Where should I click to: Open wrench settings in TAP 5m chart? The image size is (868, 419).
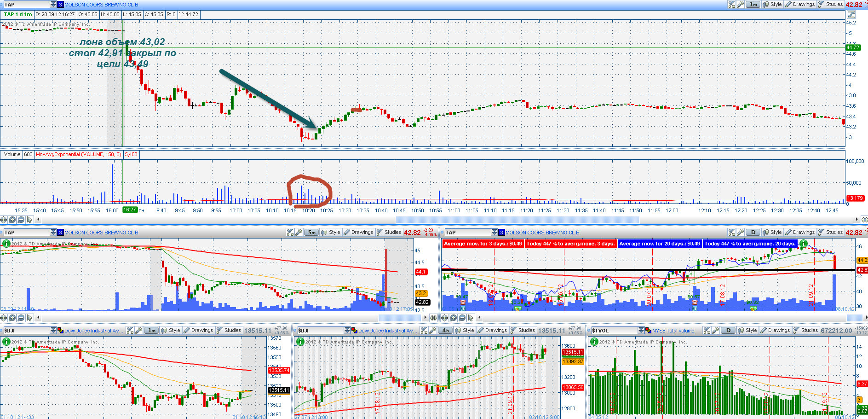click(299, 232)
